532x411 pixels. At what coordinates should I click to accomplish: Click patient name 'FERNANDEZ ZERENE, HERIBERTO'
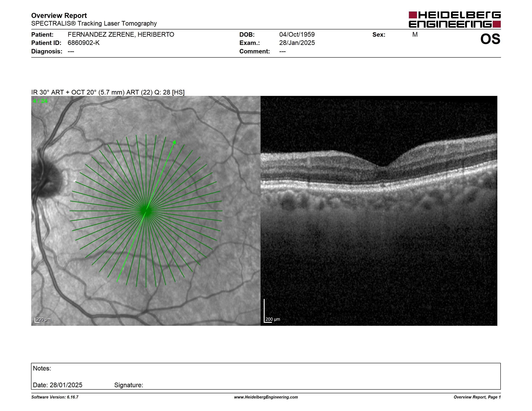(x=121, y=35)
